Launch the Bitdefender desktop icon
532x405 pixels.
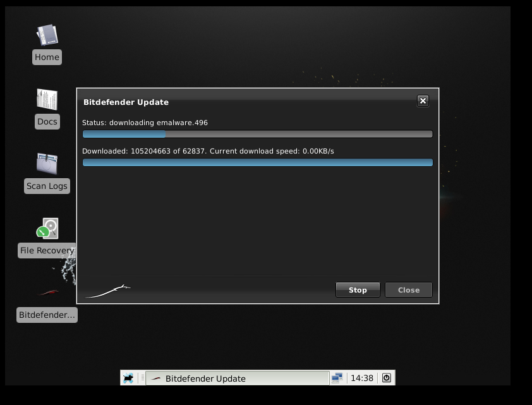(x=48, y=293)
